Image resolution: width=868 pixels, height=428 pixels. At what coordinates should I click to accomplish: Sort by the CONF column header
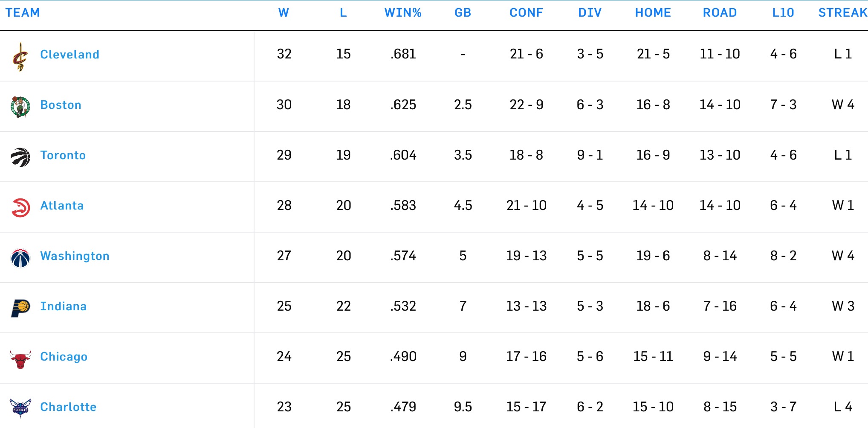pyautogui.click(x=526, y=13)
